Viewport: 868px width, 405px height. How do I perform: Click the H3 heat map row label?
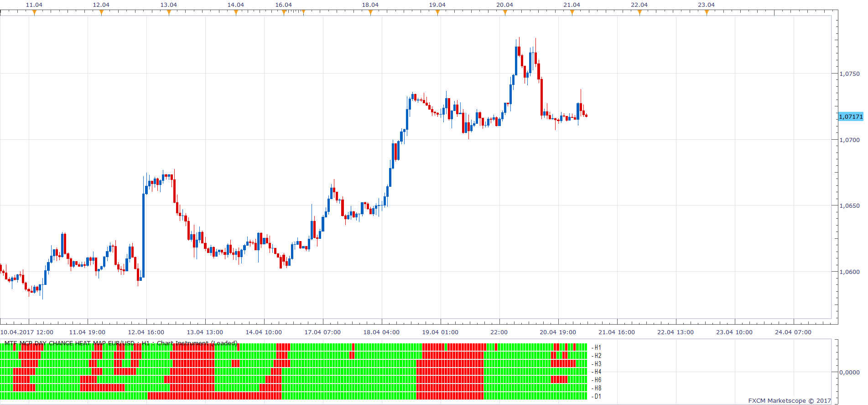[598, 364]
